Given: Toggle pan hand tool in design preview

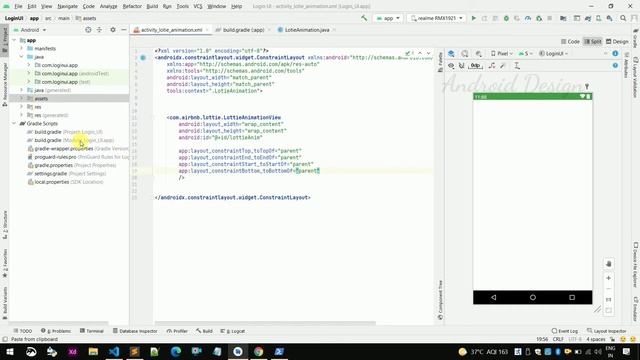Looking at the screenshot, I should [609, 264].
